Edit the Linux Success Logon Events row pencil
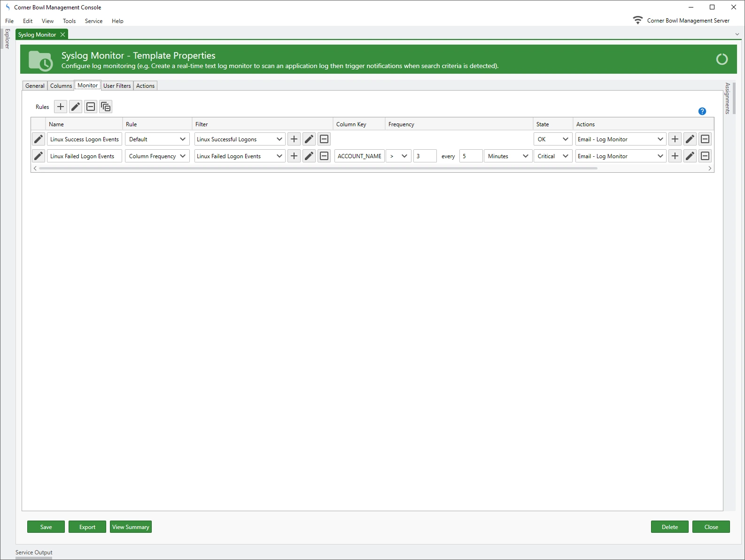Screen dimensions: 745x560 click(39, 139)
